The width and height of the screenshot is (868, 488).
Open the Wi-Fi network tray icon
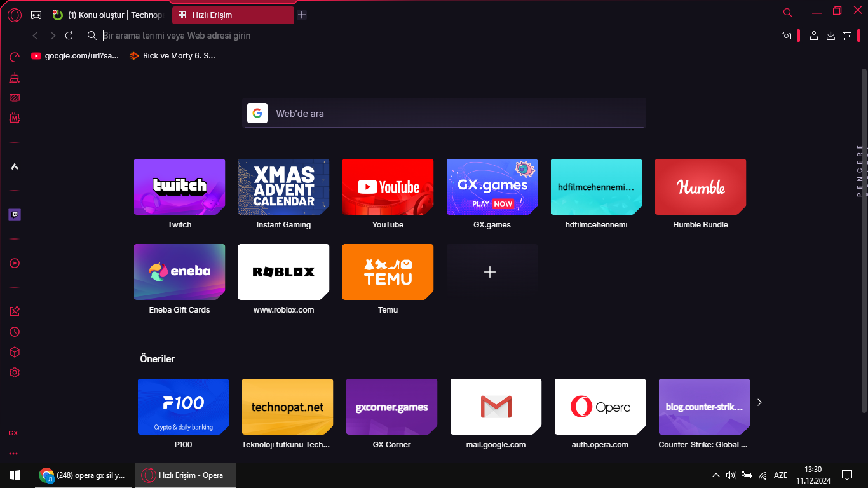pos(763,475)
